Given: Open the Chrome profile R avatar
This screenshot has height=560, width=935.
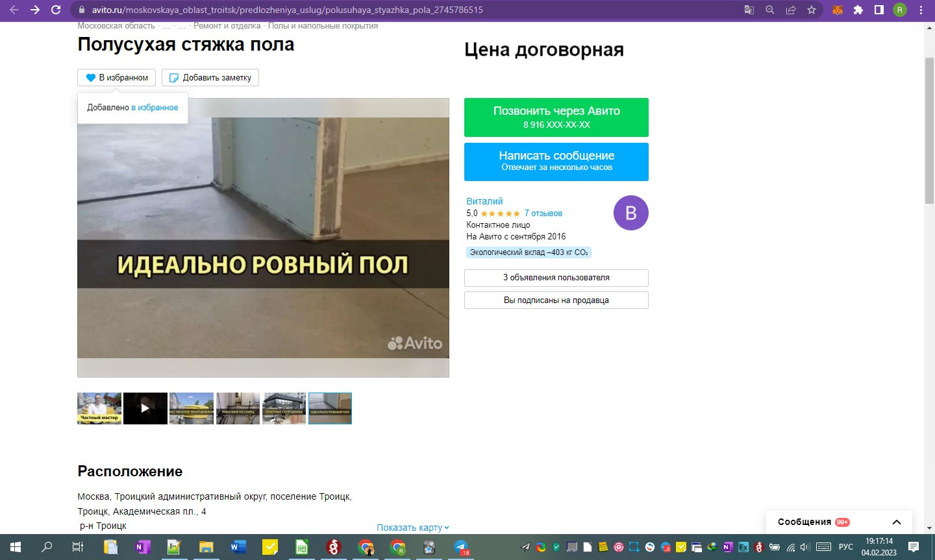Looking at the screenshot, I should click(x=900, y=10).
